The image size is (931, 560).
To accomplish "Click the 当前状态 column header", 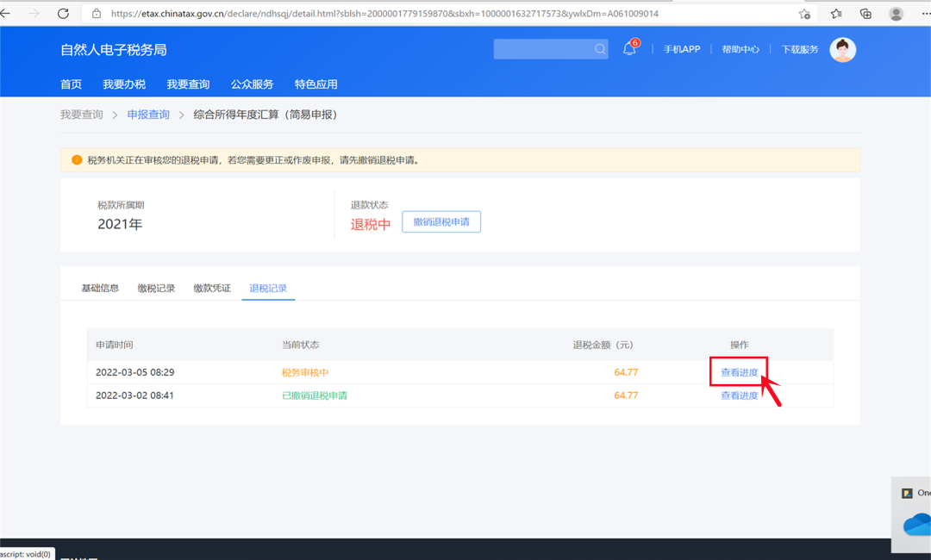I will tap(301, 345).
